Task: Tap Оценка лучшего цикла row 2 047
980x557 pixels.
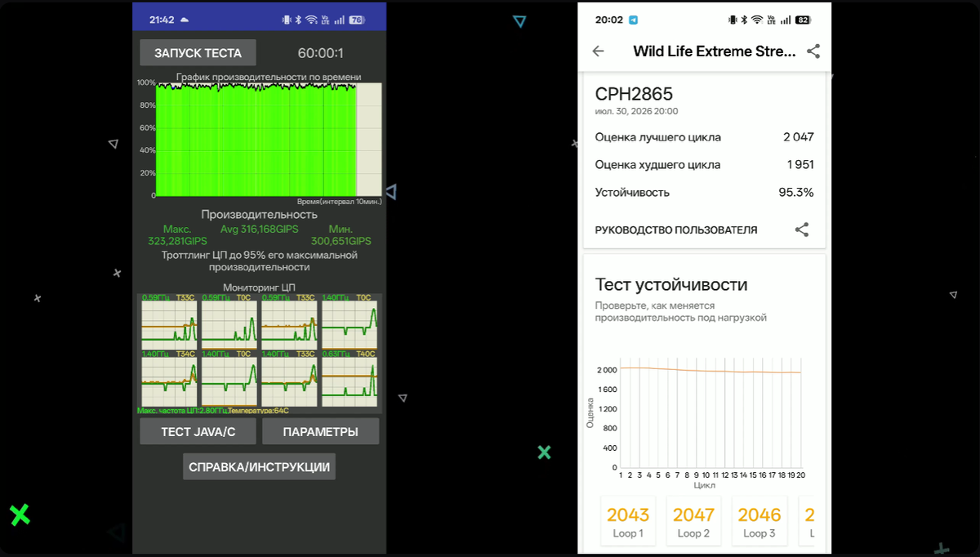Action: (704, 137)
